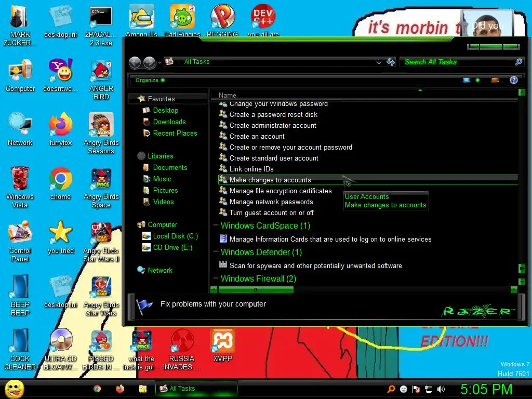Click the refresh icon beside the address bar
This screenshot has width=532, height=399.
coord(391,62)
